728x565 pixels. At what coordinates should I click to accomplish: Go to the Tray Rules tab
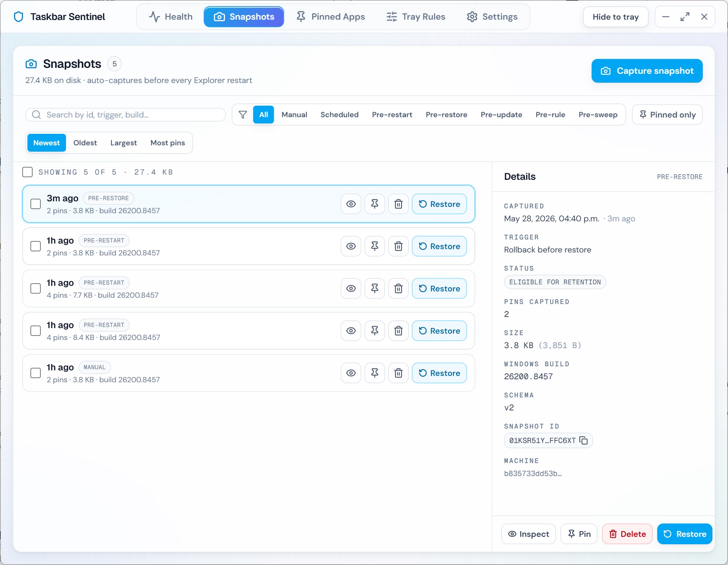coord(416,17)
